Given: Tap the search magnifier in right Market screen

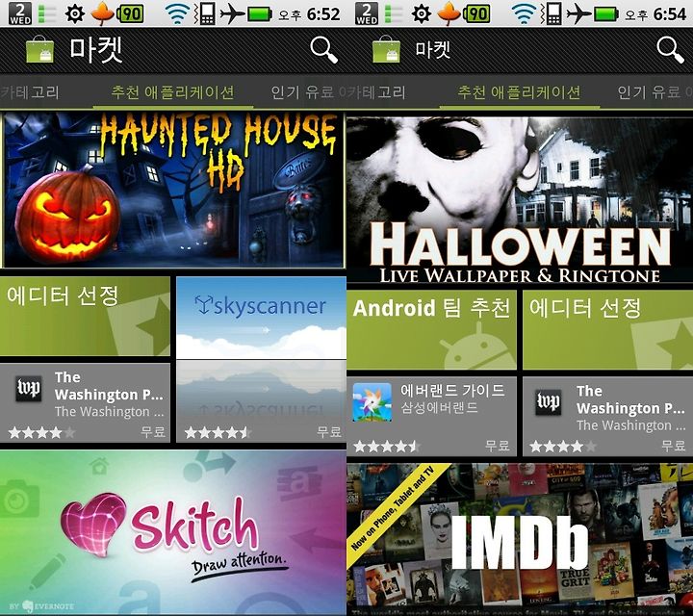Looking at the screenshot, I should 671,49.
